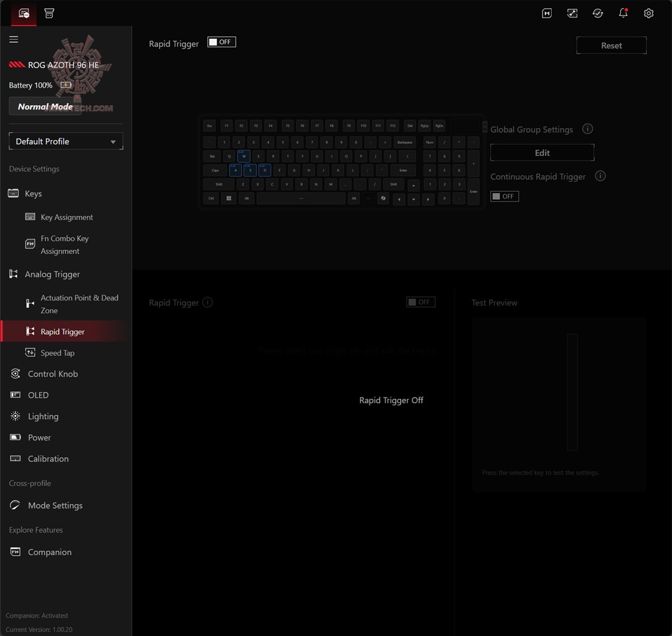This screenshot has height=636, width=672.
Task: Select the F12 key on keyboard layout
Action: pos(393,126)
